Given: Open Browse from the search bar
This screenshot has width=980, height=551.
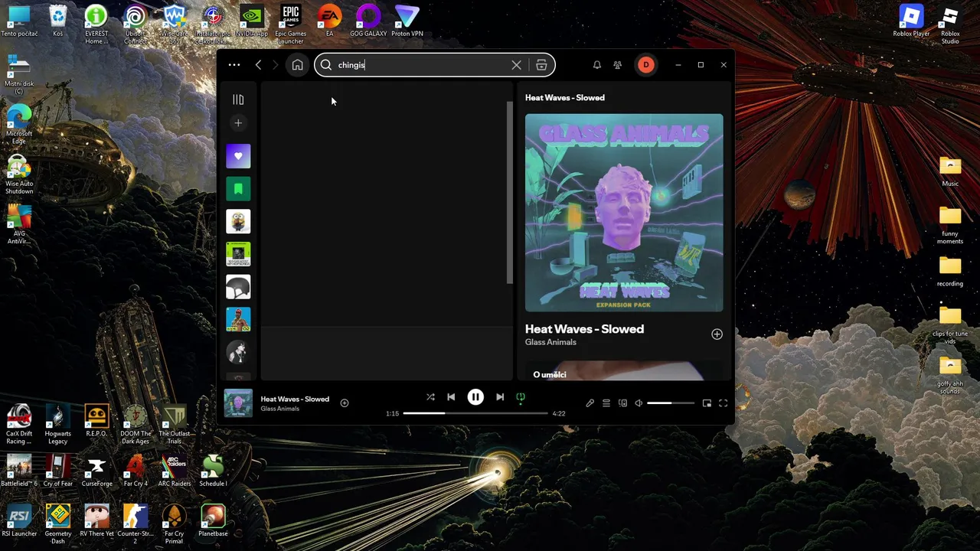Looking at the screenshot, I should (x=541, y=65).
